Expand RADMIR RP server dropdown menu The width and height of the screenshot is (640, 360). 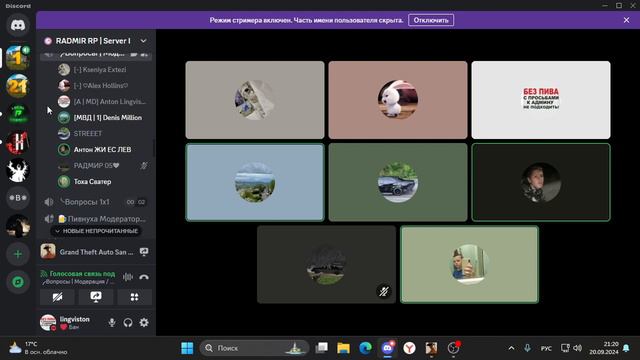pyautogui.click(x=143, y=41)
